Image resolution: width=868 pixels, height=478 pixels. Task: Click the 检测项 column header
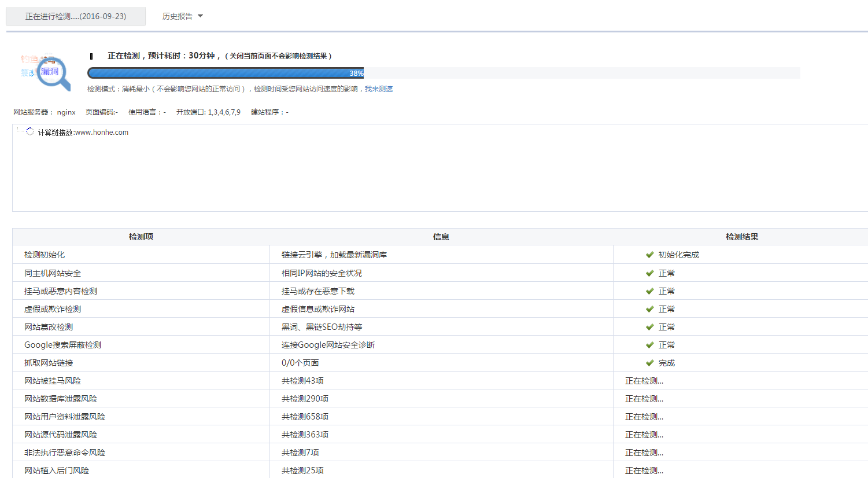141,237
